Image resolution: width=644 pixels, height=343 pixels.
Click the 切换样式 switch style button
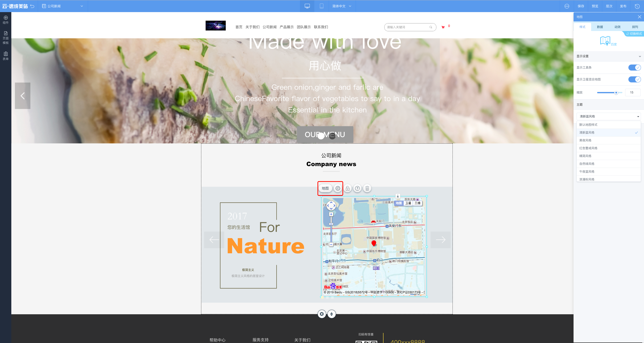pyautogui.click(x=634, y=34)
